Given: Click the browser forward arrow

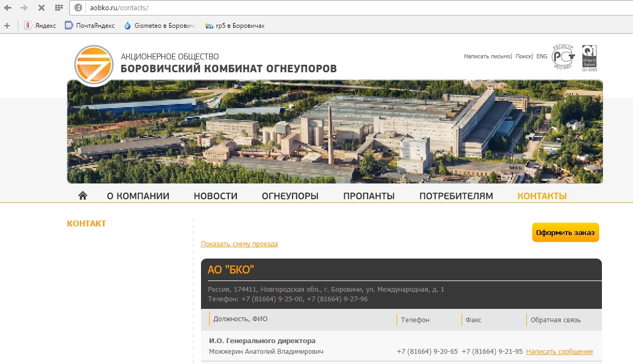Looking at the screenshot, I should [x=24, y=7].
